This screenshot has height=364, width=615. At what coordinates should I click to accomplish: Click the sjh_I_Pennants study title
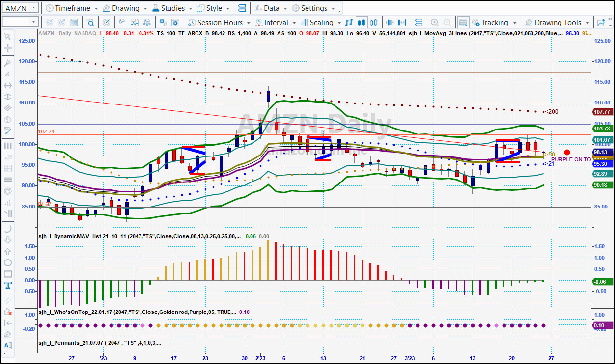point(100,343)
